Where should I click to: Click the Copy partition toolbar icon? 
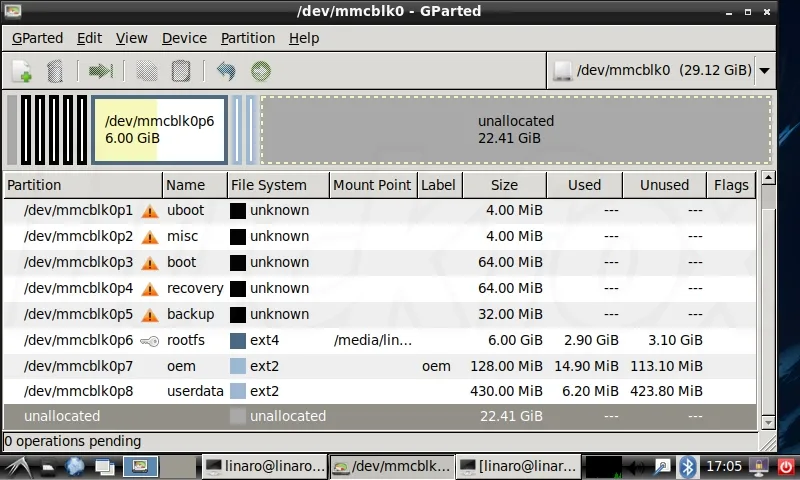(147, 71)
